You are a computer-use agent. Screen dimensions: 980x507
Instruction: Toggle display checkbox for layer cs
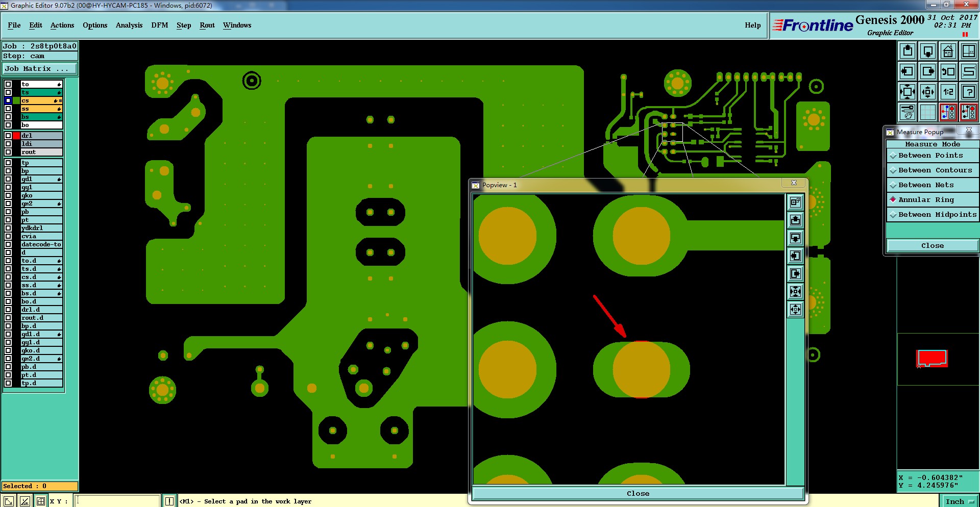point(8,100)
